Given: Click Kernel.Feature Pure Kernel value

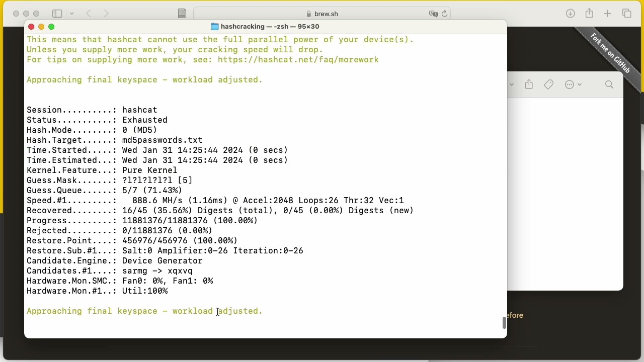Looking at the screenshot, I should pos(149,170).
